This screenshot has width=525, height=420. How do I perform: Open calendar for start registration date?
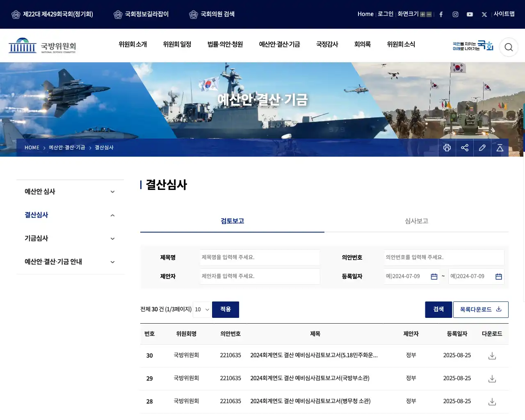[434, 276]
